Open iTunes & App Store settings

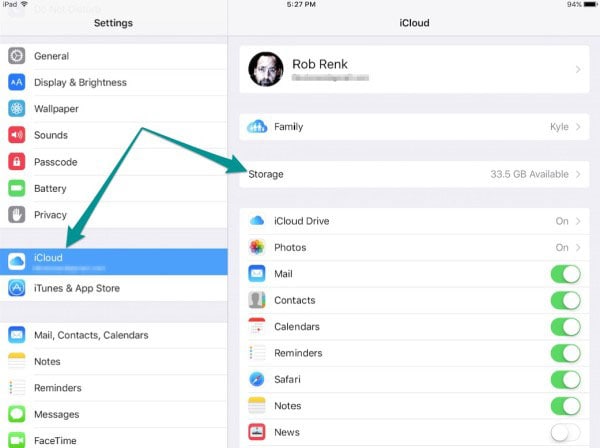pyautogui.click(x=114, y=288)
